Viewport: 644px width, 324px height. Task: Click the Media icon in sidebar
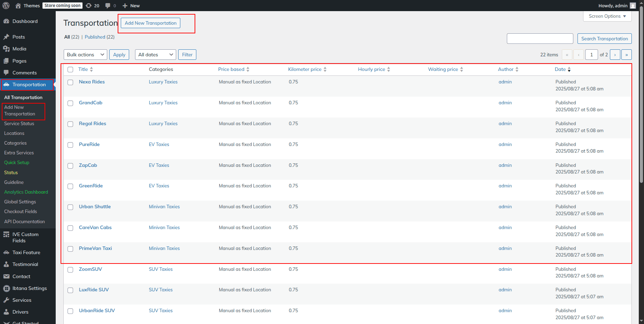(6, 49)
